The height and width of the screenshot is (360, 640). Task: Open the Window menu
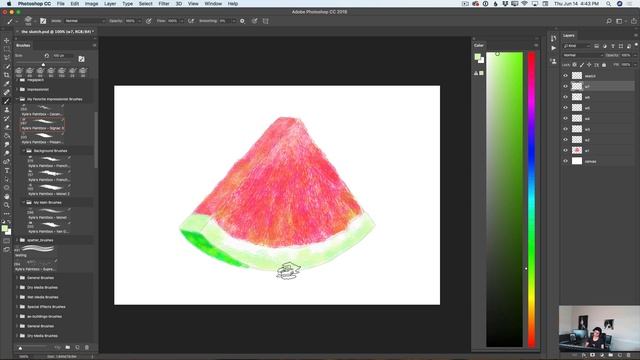[213, 4]
